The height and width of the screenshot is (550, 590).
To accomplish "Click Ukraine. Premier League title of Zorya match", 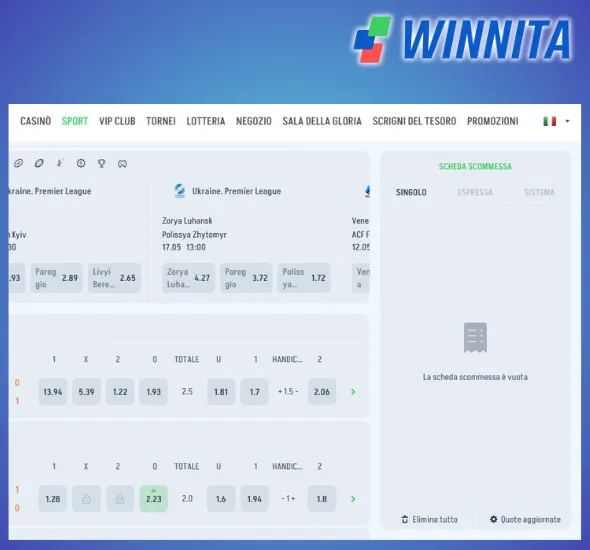I will pyautogui.click(x=236, y=191).
